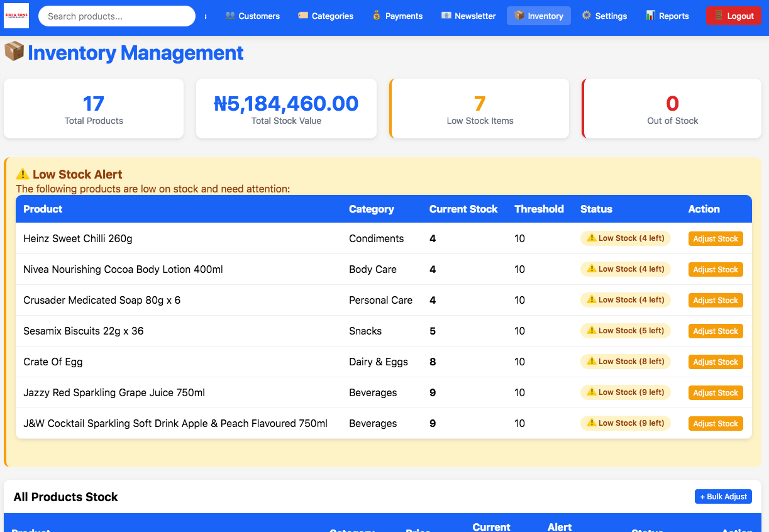Click the Crate Of Egg product name
The height and width of the screenshot is (532, 769).
point(53,362)
